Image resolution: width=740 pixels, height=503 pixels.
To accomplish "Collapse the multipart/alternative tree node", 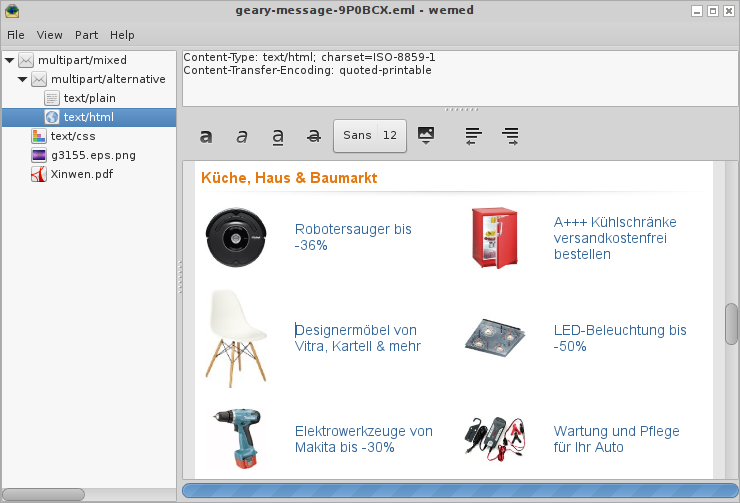I will click(x=22, y=79).
